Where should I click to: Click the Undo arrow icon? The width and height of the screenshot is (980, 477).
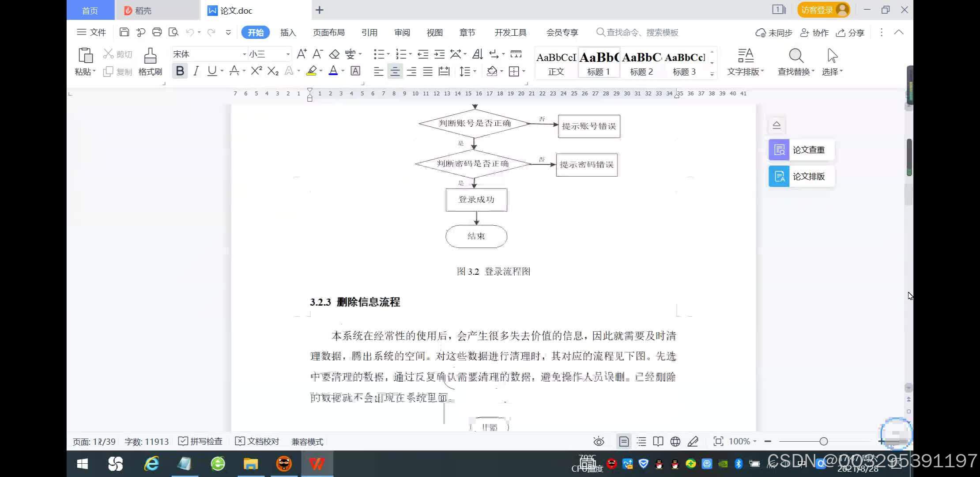coord(190,32)
